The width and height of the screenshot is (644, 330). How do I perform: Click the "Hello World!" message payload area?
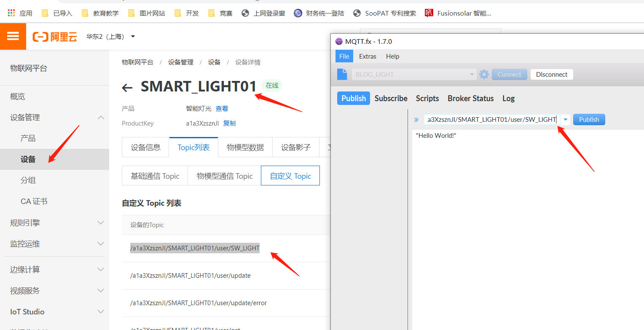(528, 230)
